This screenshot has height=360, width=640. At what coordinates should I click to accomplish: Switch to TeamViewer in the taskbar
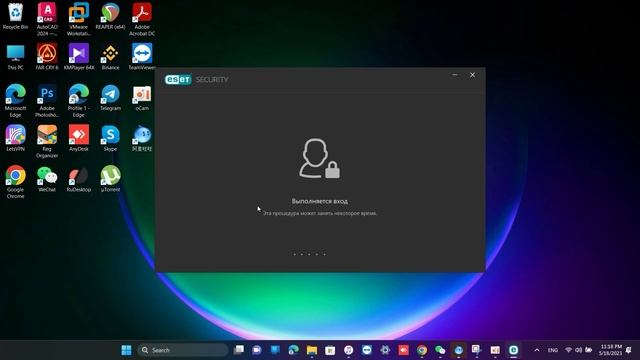coord(367,350)
